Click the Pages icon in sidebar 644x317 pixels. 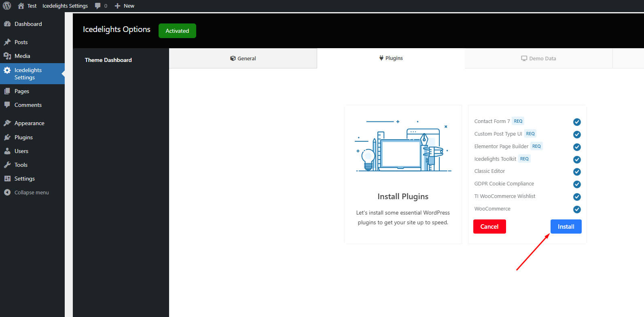[7, 91]
